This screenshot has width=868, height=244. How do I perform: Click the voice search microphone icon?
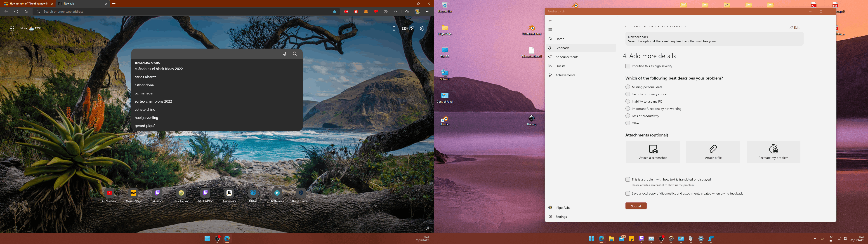tap(285, 54)
